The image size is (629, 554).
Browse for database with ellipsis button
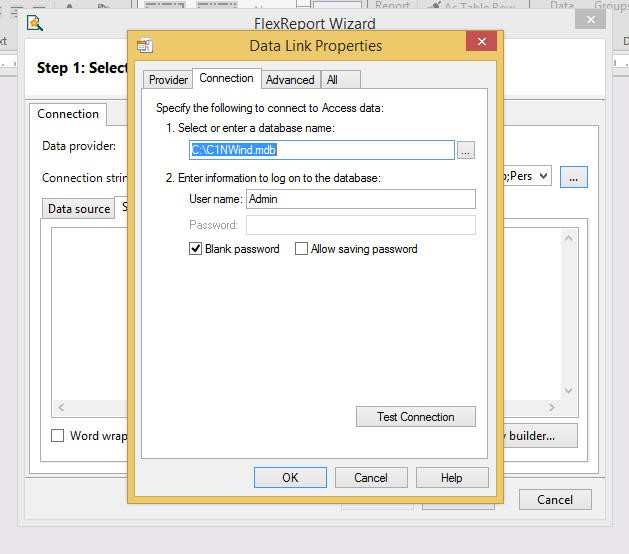[466, 150]
